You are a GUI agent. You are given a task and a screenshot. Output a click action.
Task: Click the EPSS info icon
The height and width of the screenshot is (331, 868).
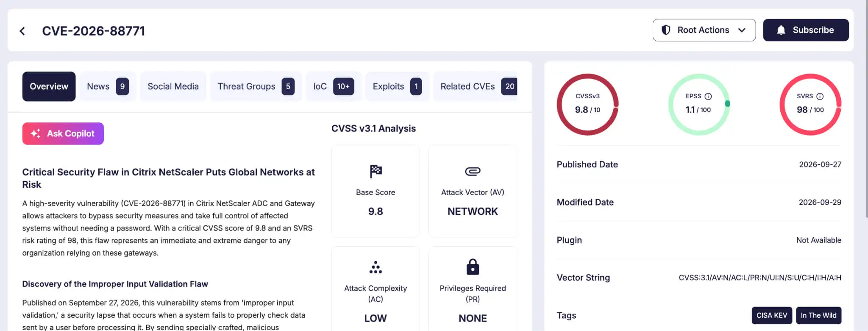click(x=708, y=96)
